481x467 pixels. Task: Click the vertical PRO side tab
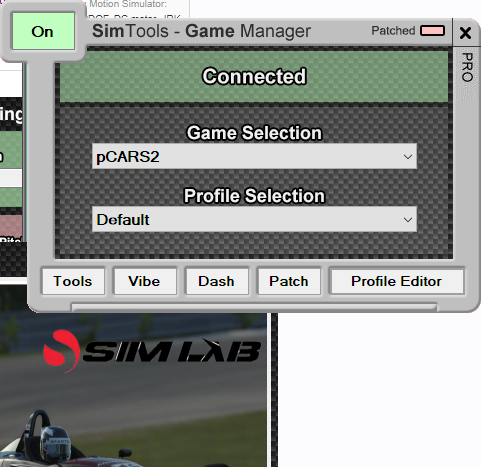pos(467,67)
